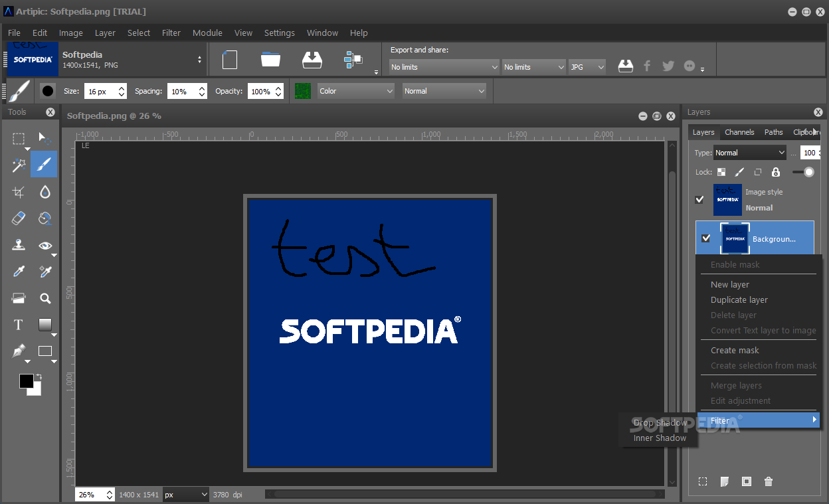Delete layer with trash icon

tap(769, 481)
